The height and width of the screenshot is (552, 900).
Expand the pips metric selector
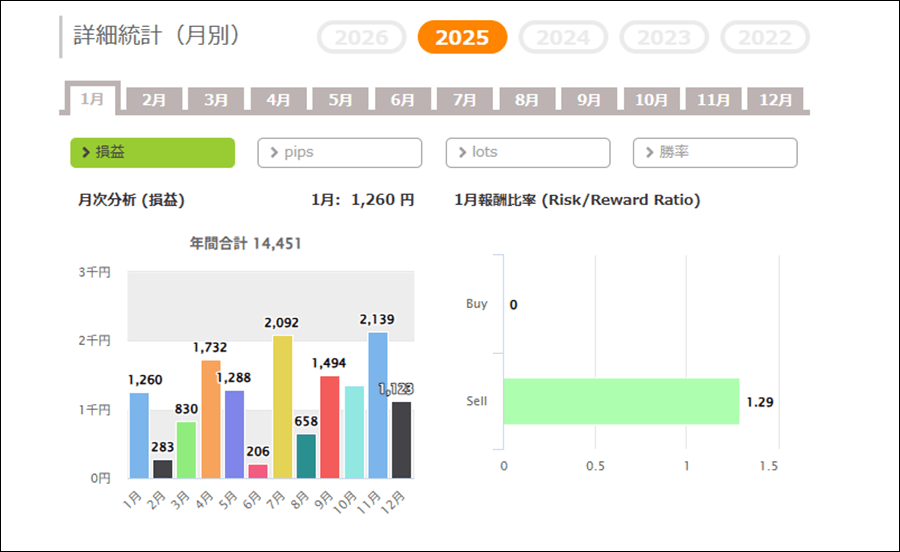tap(340, 152)
